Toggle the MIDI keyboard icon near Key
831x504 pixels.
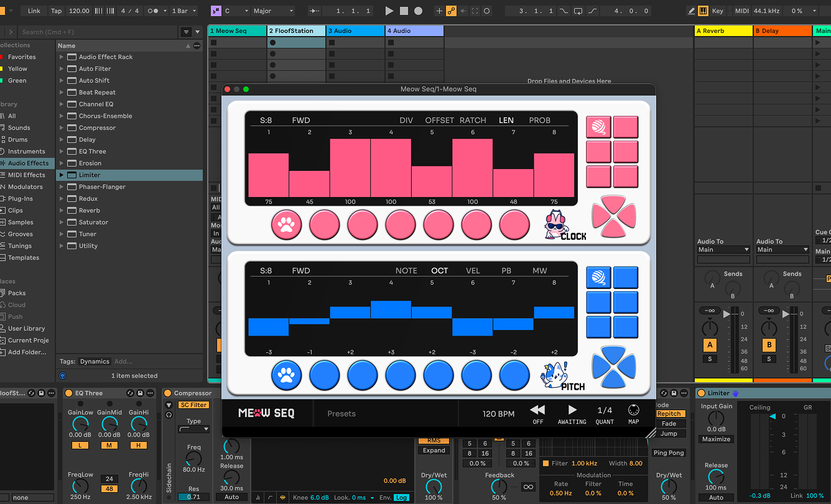[703, 11]
